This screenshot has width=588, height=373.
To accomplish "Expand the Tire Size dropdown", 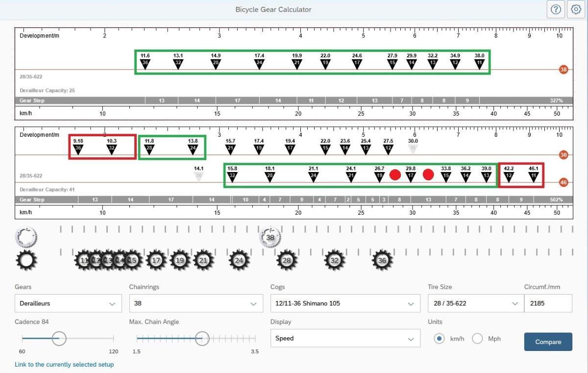I will click(x=473, y=303).
